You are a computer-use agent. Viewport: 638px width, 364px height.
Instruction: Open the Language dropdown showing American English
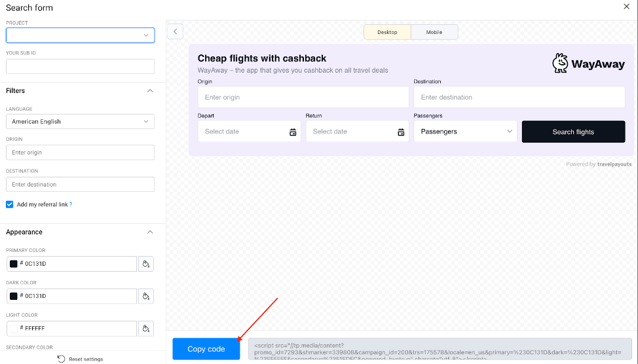(80, 122)
